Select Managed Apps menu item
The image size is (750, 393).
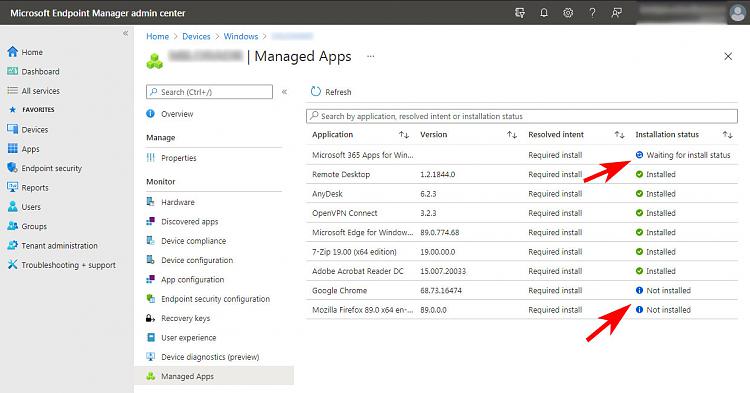214,376
